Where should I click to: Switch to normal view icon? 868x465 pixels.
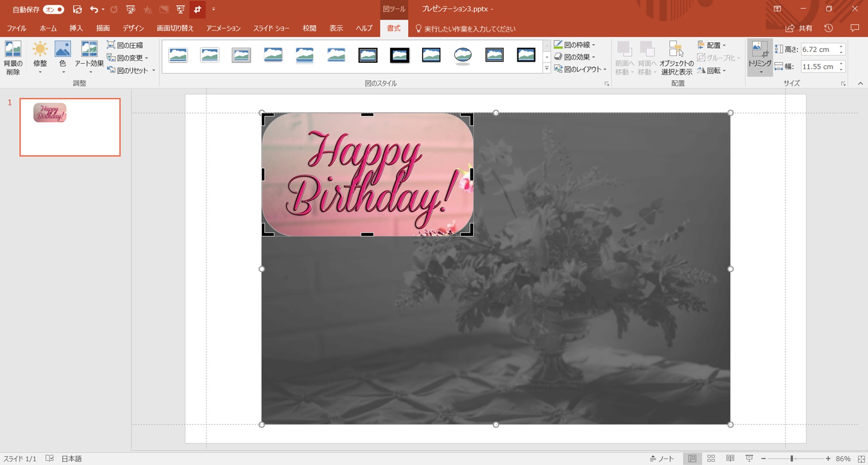click(x=692, y=458)
